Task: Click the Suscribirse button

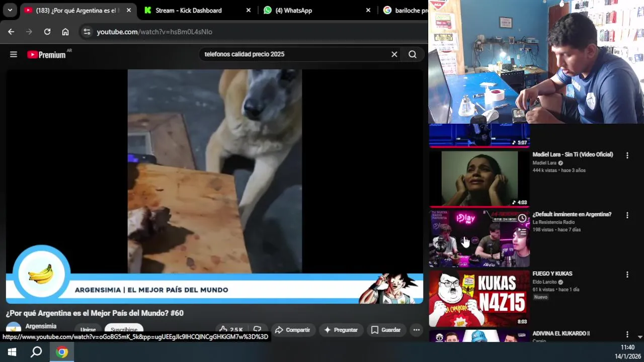Action: (124, 330)
